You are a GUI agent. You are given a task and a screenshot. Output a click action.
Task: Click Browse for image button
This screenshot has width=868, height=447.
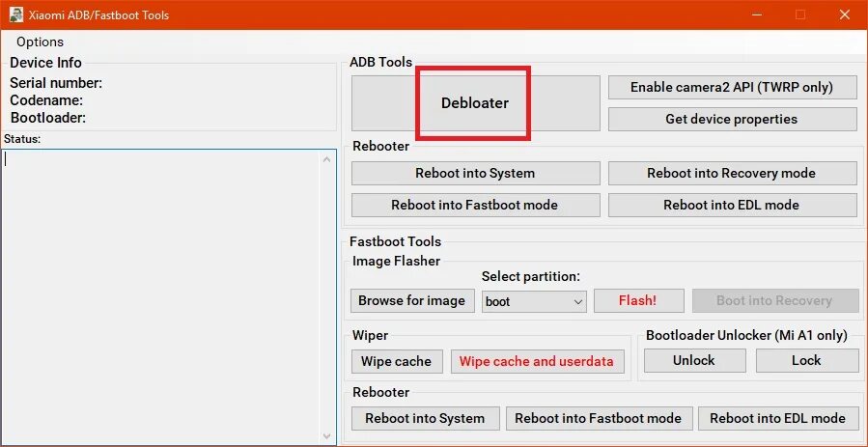coord(412,301)
